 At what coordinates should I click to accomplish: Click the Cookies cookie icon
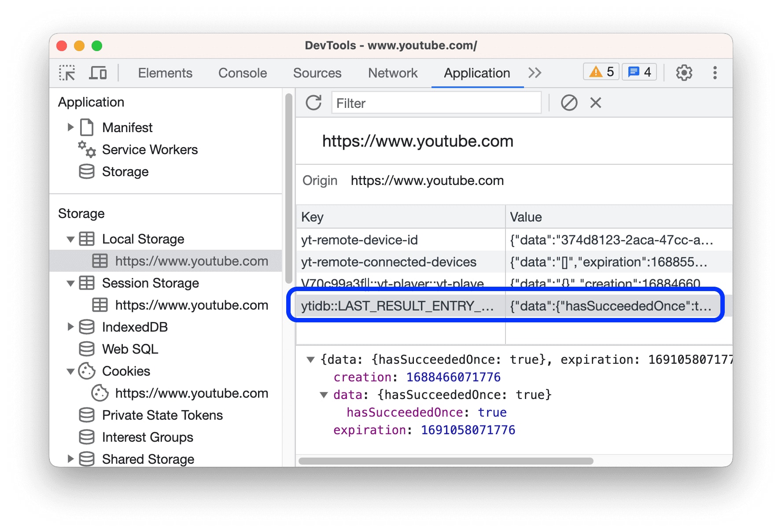pyautogui.click(x=87, y=371)
